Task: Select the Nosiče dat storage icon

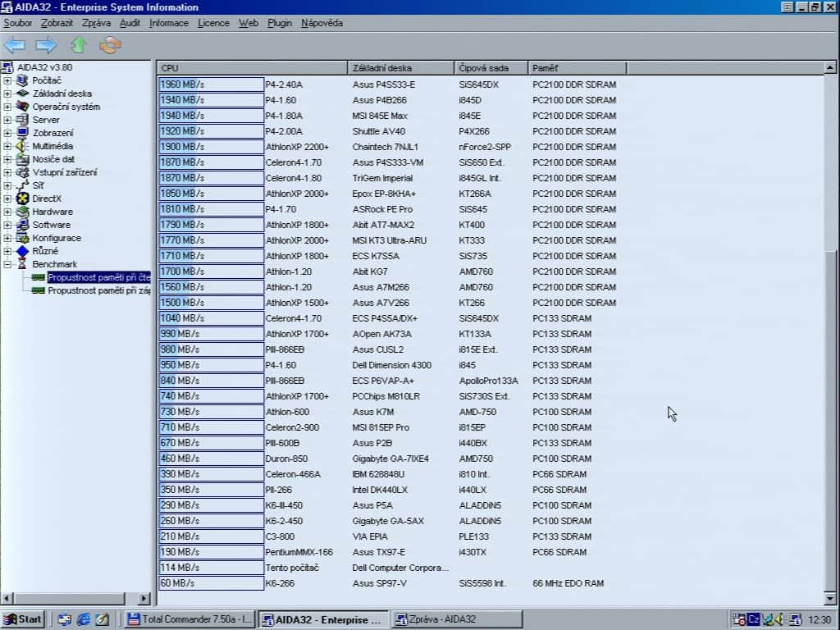Action: (22, 159)
